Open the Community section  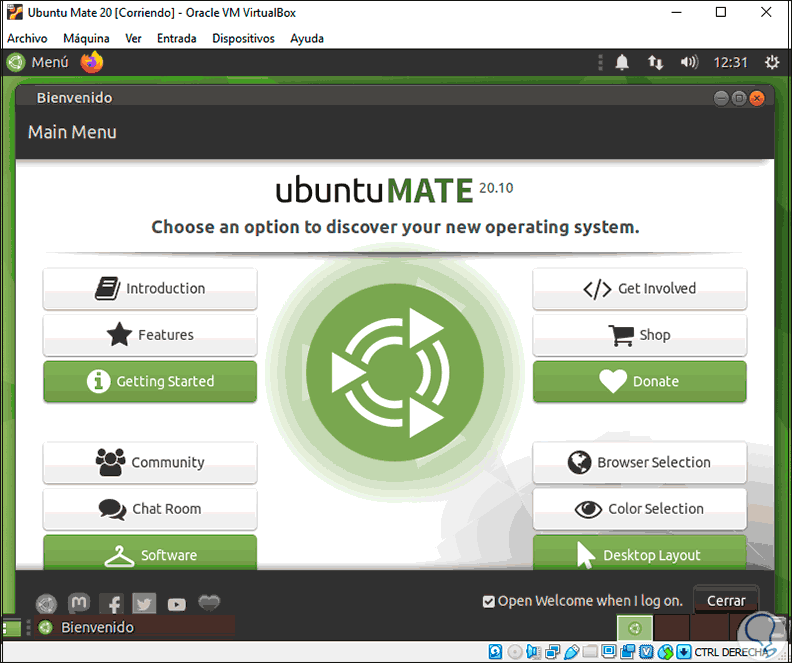pos(150,463)
